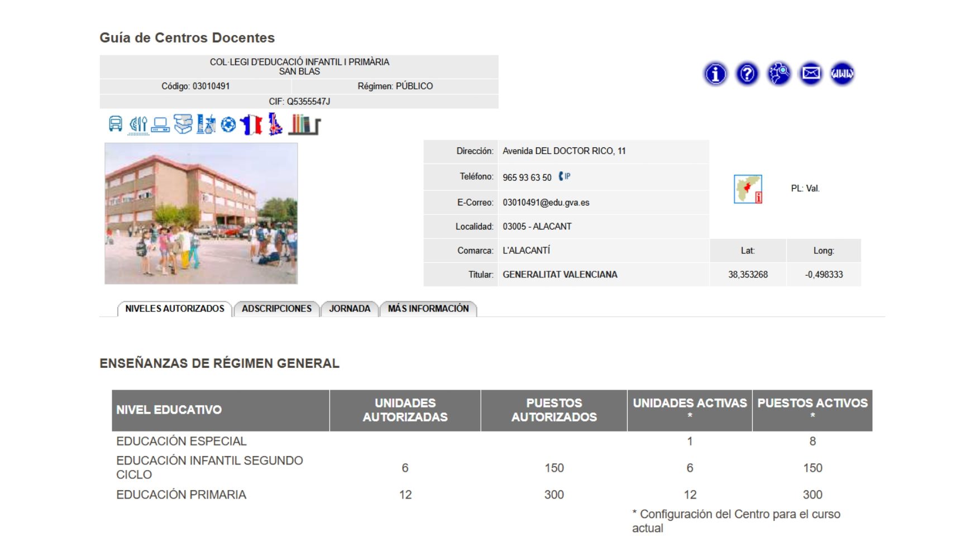Open the JORNADA tab

point(350,309)
